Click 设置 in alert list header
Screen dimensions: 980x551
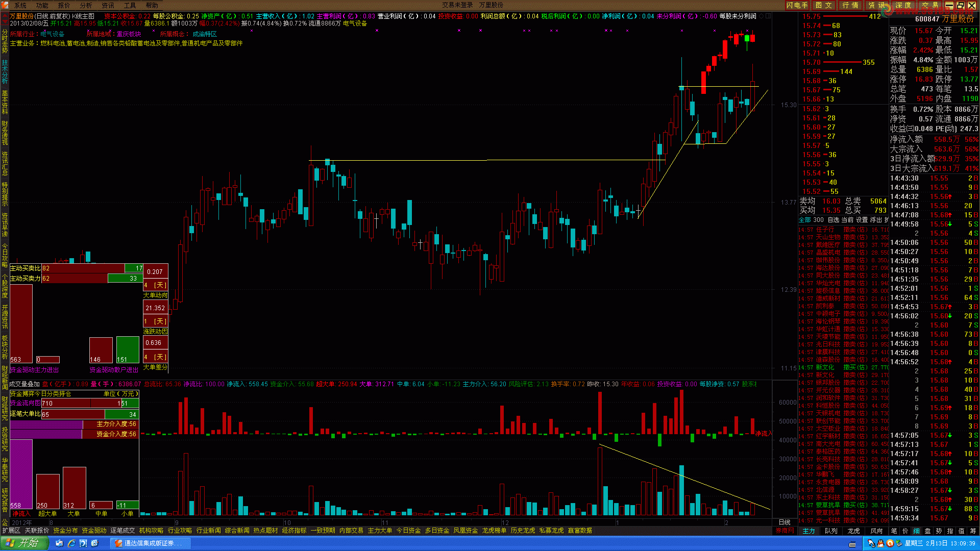(x=862, y=220)
